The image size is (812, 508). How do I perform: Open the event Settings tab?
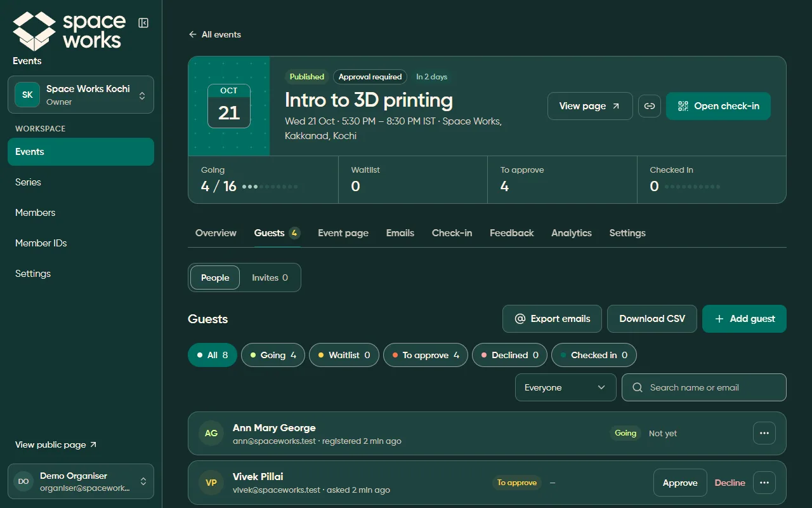[x=627, y=233]
